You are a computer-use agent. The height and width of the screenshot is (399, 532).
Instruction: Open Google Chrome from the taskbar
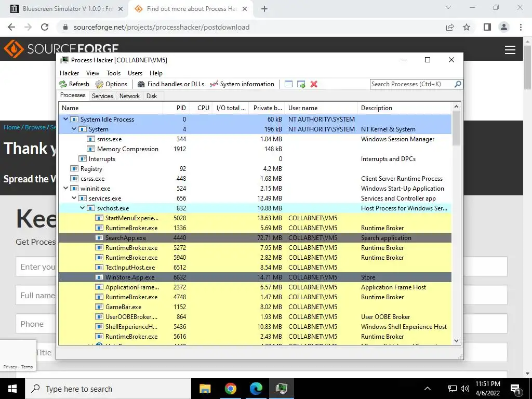pyautogui.click(x=230, y=389)
